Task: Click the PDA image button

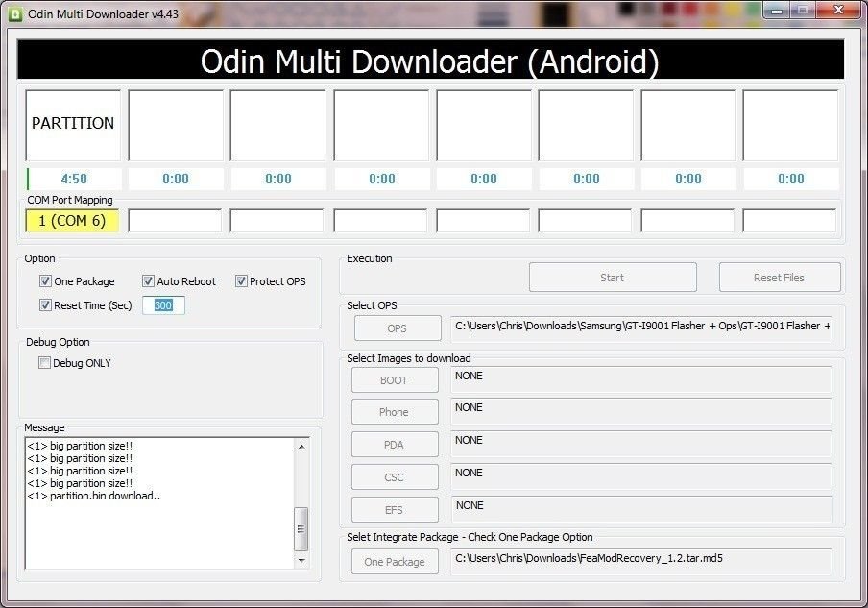Action: [395, 445]
